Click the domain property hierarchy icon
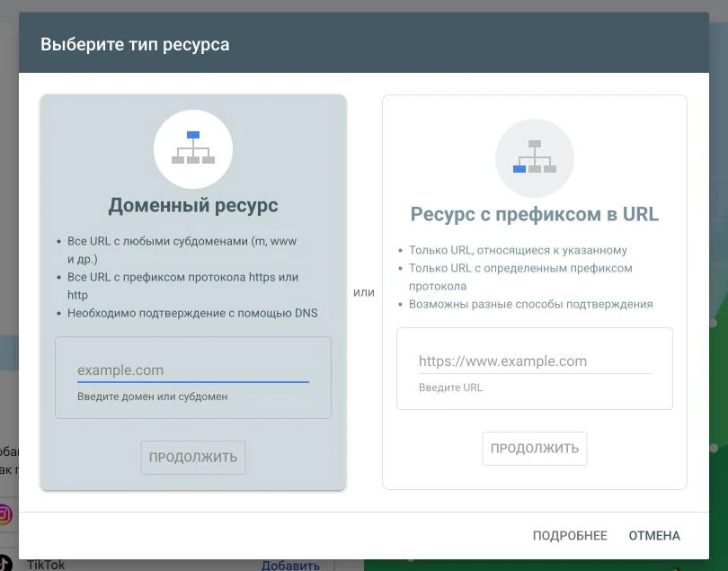Viewport: 728px width, 571px height. [x=193, y=148]
